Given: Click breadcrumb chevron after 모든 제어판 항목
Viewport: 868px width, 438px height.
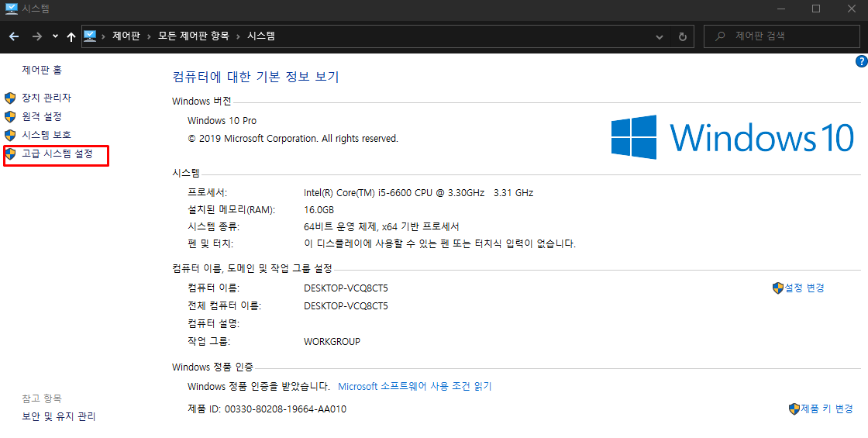Looking at the screenshot, I should point(238,36).
